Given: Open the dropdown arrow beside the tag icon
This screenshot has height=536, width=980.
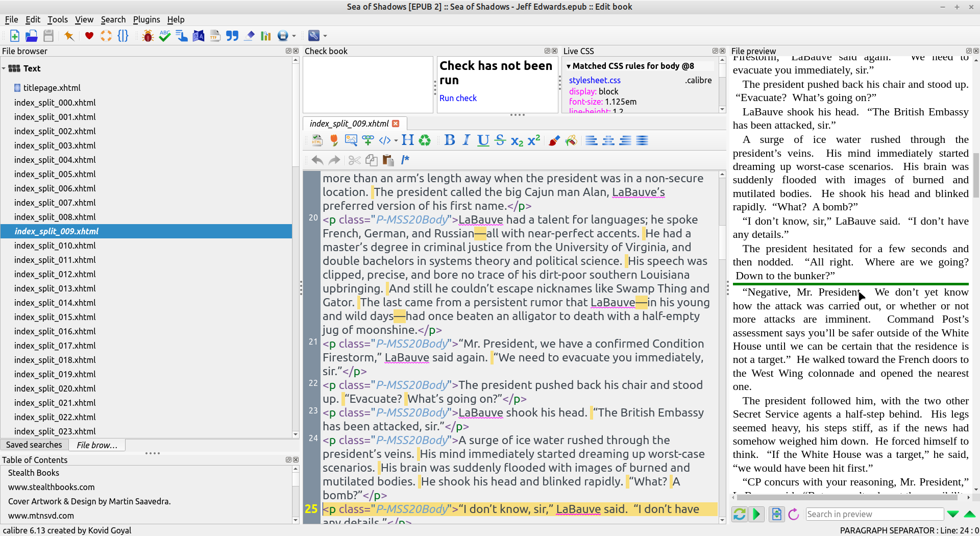Looking at the screenshot, I should pyautogui.click(x=396, y=141).
